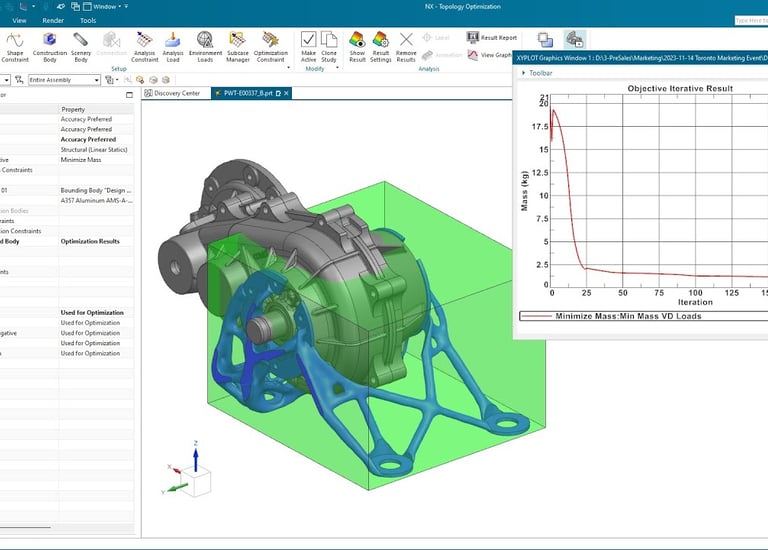The height and width of the screenshot is (550, 768).
Task: Open Result Settings
Action: [x=381, y=47]
